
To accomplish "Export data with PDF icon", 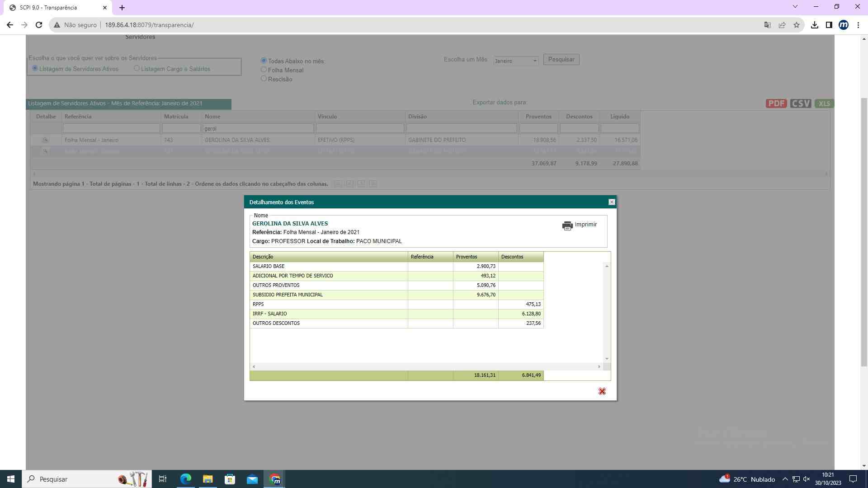I will tap(776, 103).
